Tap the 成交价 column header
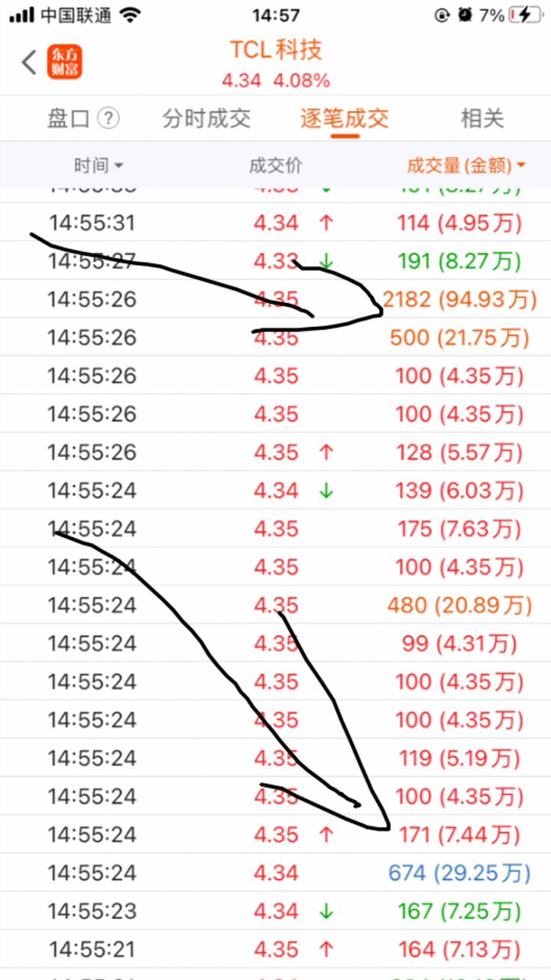This screenshot has height=980, width=551. (x=275, y=165)
